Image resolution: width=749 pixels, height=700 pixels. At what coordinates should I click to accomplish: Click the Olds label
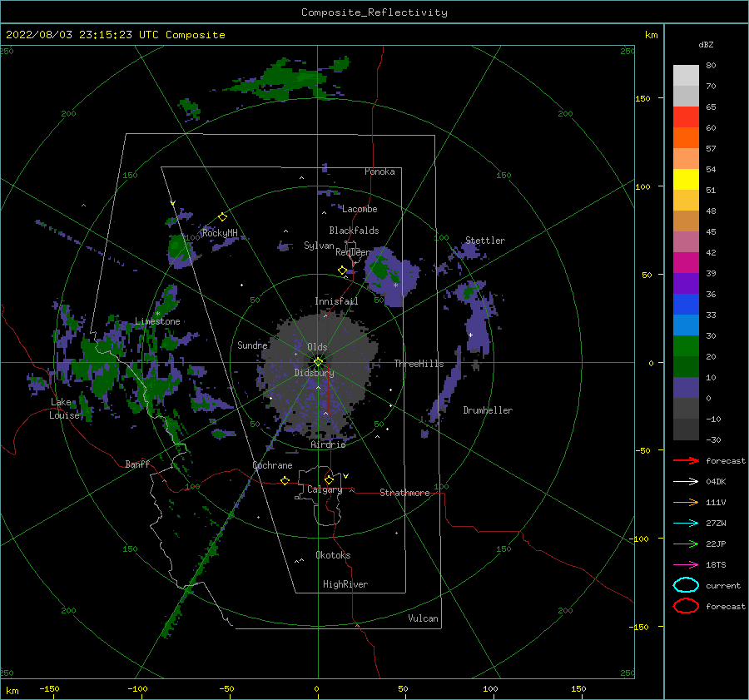click(x=317, y=347)
